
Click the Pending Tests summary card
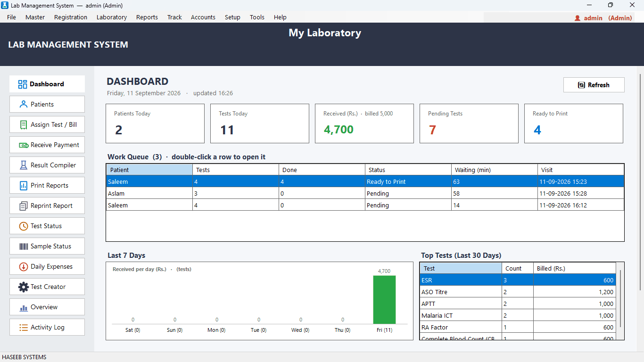[x=469, y=123]
